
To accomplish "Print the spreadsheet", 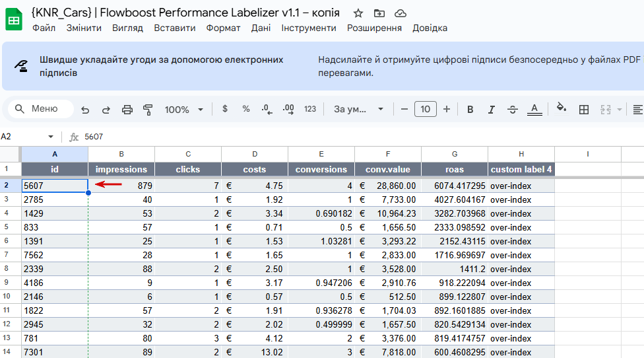I will point(127,110).
